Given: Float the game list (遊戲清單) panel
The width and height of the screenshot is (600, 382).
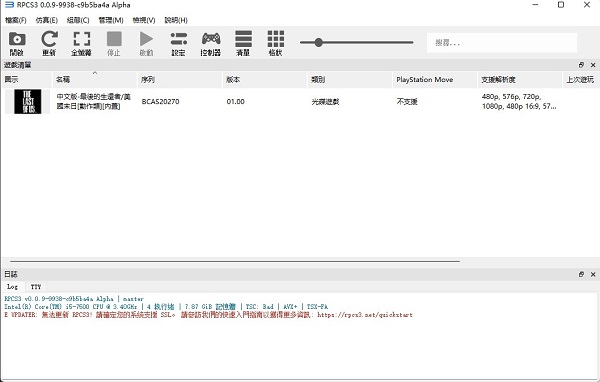Looking at the screenshot, I should point(581,65).
